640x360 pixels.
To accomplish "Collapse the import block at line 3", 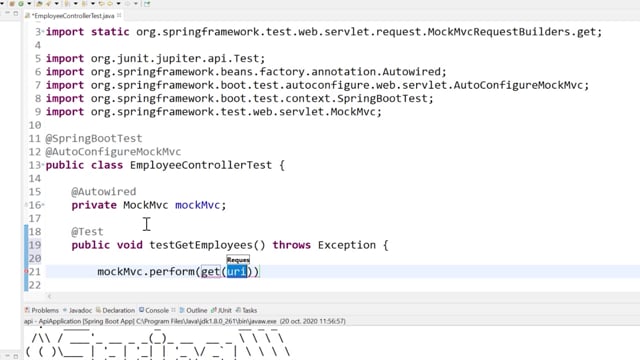I will click(43, 31).
